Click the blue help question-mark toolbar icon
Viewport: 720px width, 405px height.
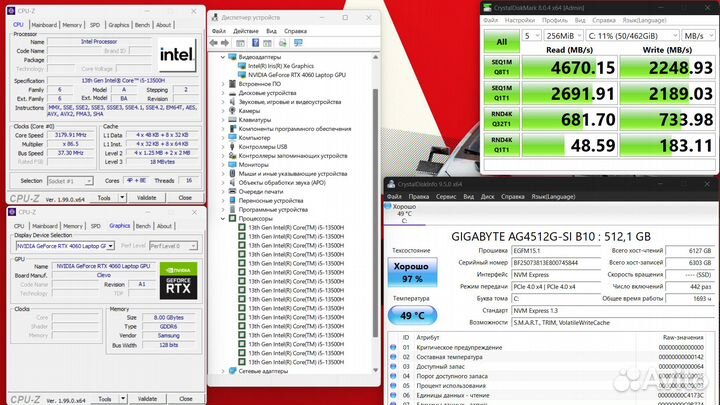(255, 43)
